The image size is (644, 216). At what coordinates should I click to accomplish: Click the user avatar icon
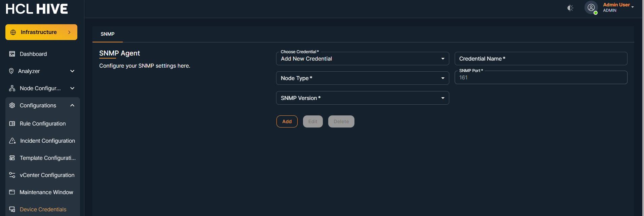591,7
